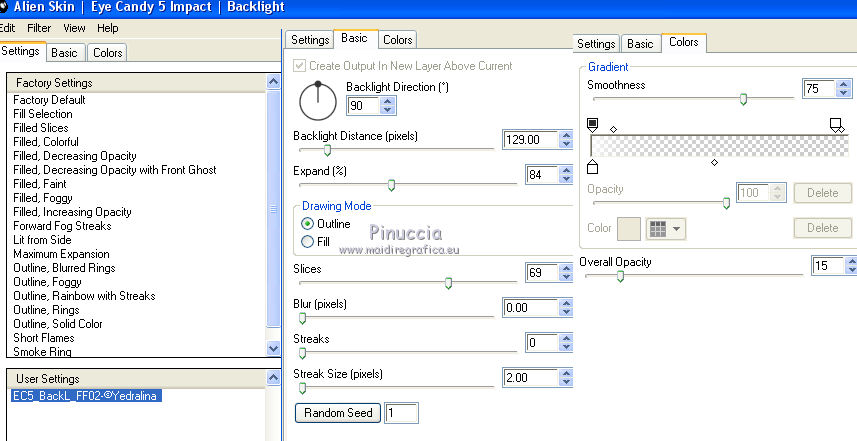Open the Filter menu
The height and width of the screenshot is (441, 857).
39,28
